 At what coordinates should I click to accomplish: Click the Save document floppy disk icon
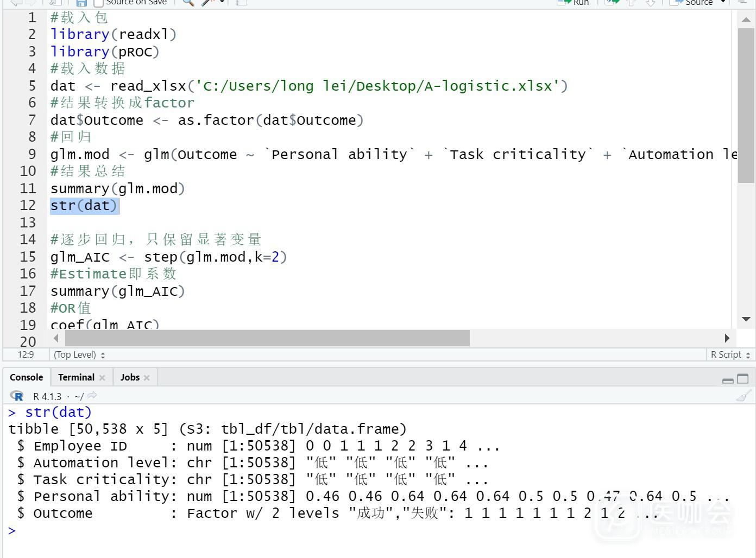click(81, 3)
